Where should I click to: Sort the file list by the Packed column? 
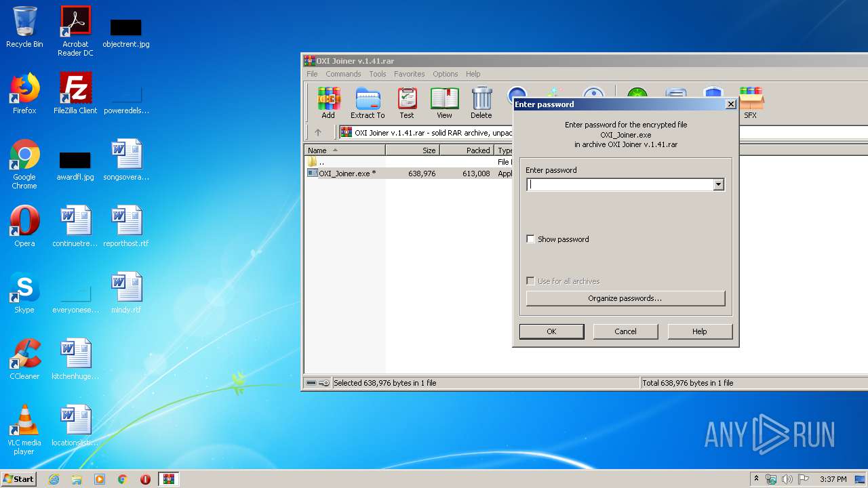pyautogui.click(x=467, y=150)
